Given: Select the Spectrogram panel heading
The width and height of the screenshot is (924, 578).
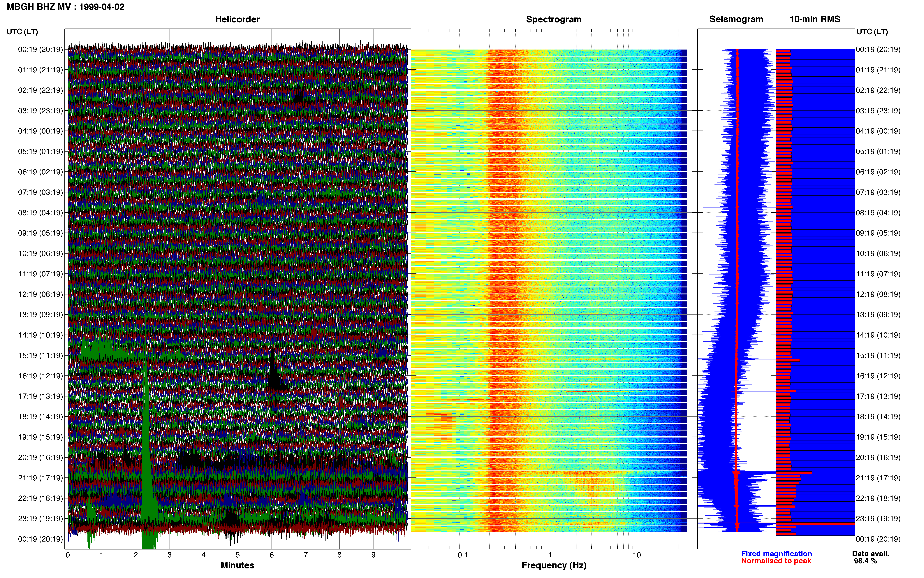Looking at the screenshot, I should [554, 19].
